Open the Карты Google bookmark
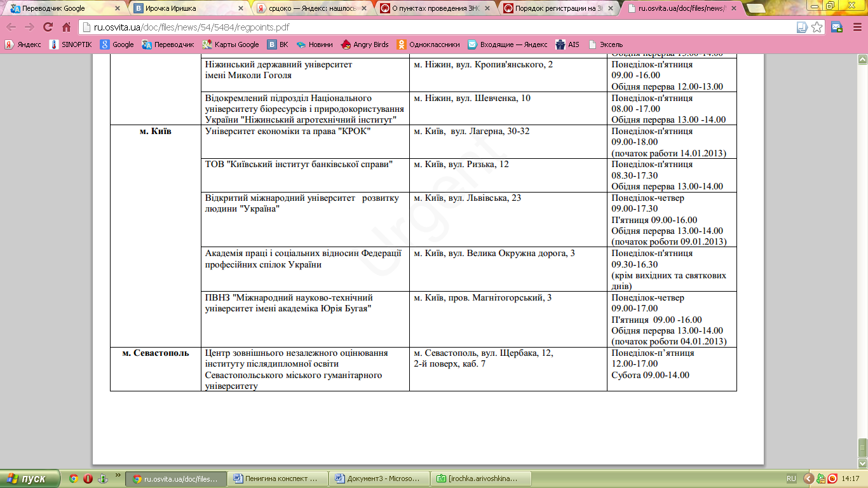This screenshot has height=488, width=868. [231, 44]
